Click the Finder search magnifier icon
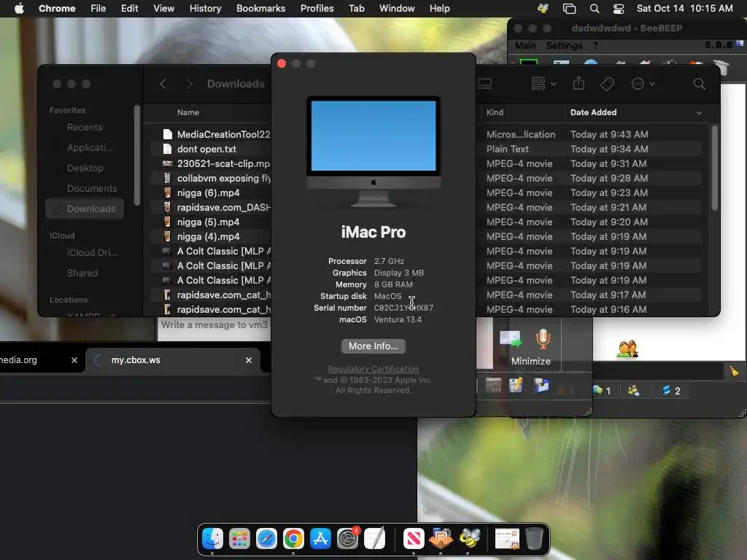The width and height of the screenshot is (747, 560). tap(700, 84)
